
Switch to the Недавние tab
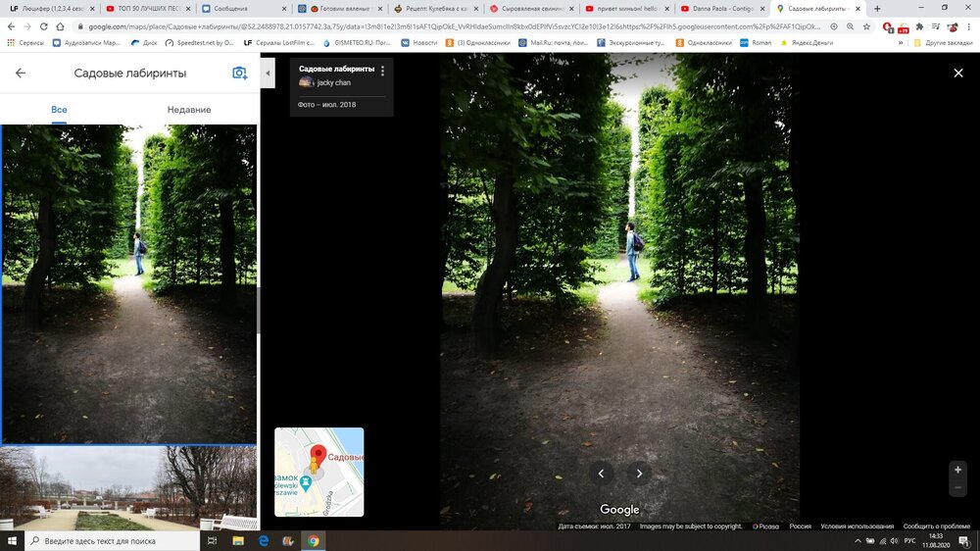click(x=189, y=110)
